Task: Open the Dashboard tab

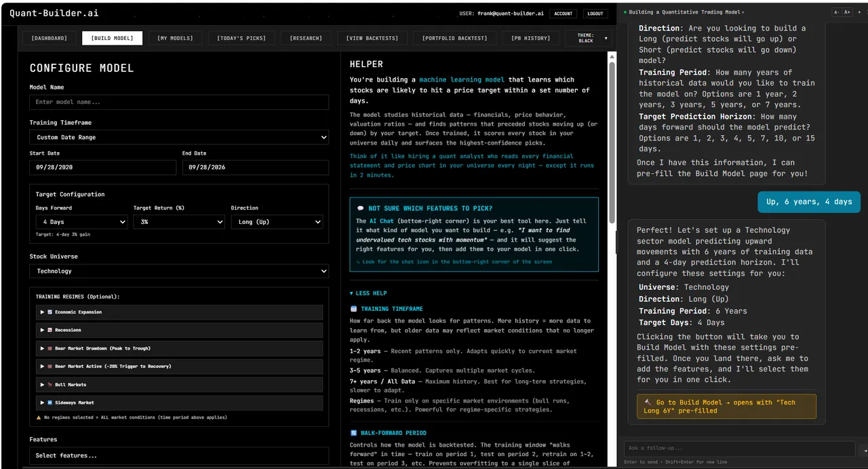Action: (x=50, y=38)
